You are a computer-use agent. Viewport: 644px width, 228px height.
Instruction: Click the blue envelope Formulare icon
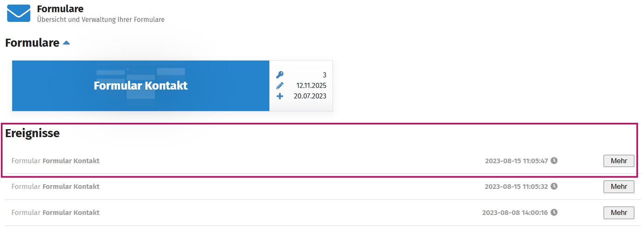[x=19, y=13]
